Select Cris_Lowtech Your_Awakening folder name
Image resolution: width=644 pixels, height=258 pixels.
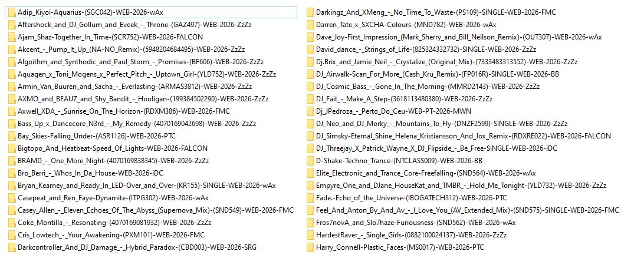click(x=111, y=235)
